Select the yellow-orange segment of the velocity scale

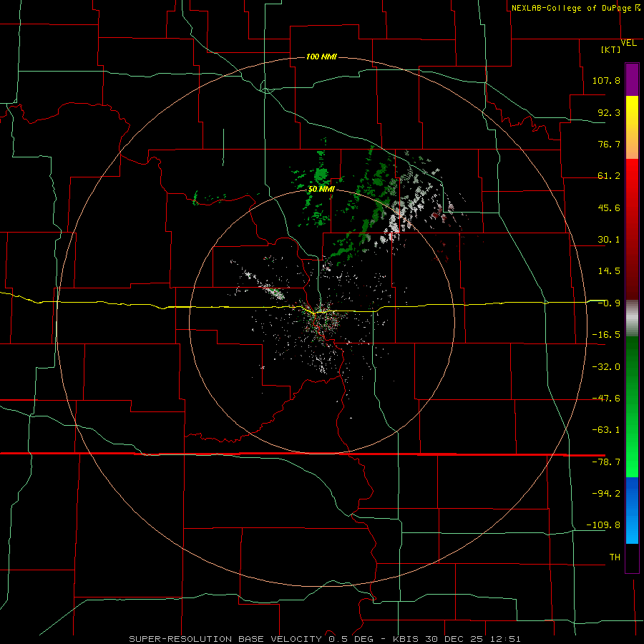tap(632, 127)
